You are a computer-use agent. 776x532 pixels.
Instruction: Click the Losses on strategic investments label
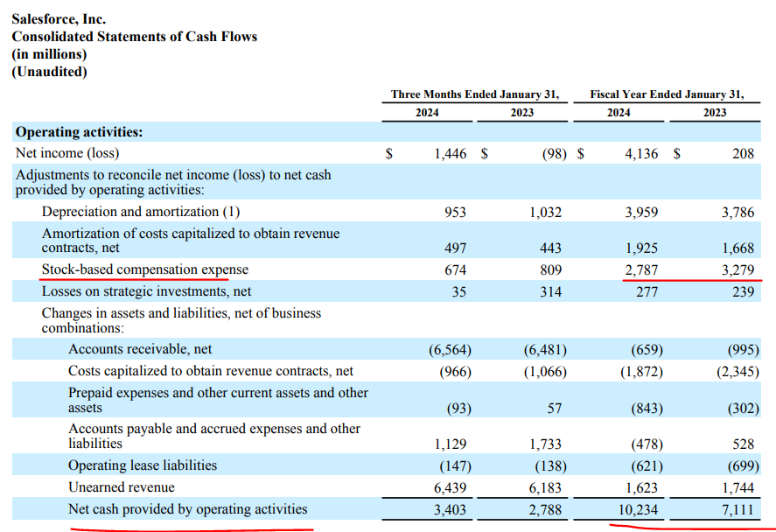tap(146, 291)
